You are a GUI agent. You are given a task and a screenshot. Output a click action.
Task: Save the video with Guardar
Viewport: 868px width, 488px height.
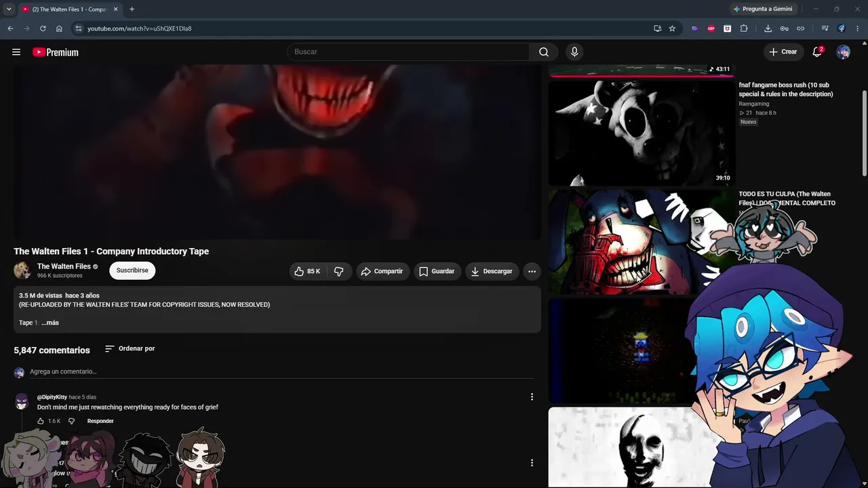click(x=437, y=271)
